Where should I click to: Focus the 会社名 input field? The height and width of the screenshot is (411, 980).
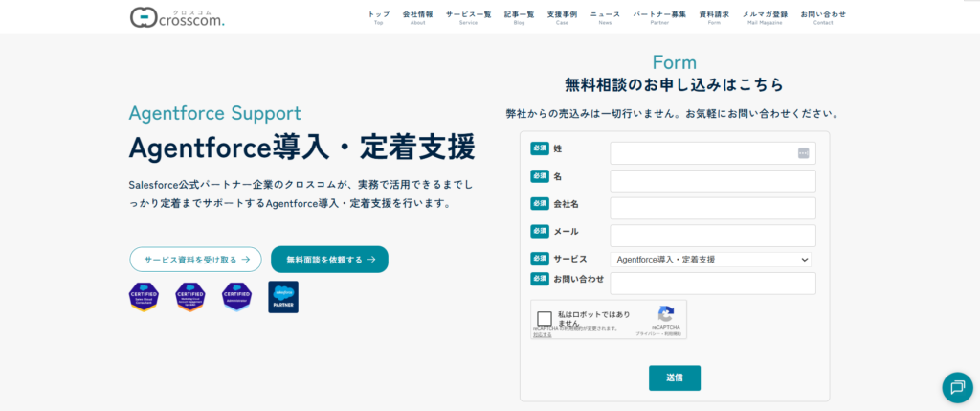click(712, 208)
